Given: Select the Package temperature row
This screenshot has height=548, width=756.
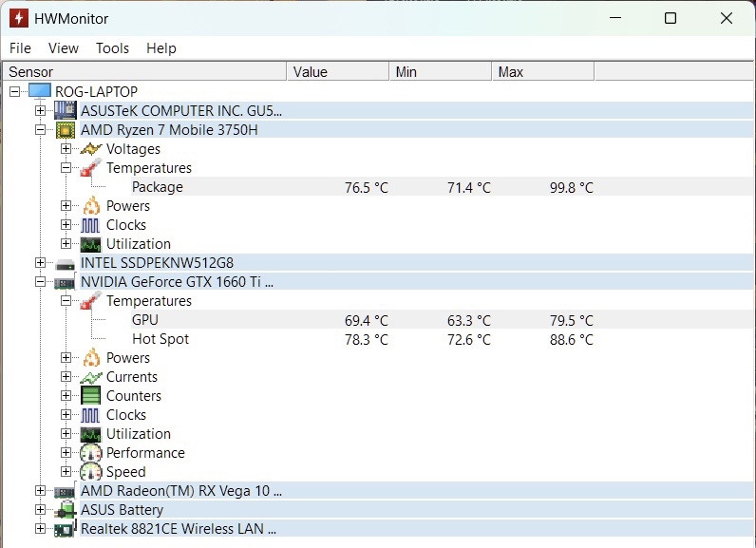Looking at the screenshot, I should [x=443, y=187].
